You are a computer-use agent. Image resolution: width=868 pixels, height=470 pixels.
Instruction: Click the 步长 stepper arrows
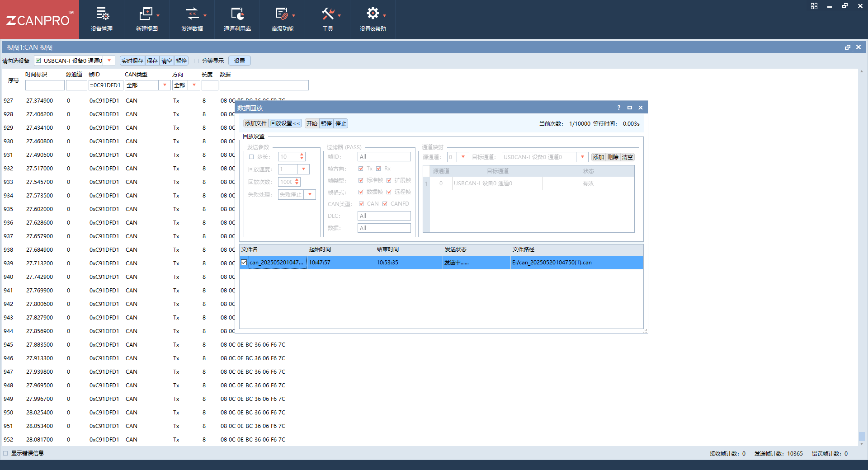[302, 156]
